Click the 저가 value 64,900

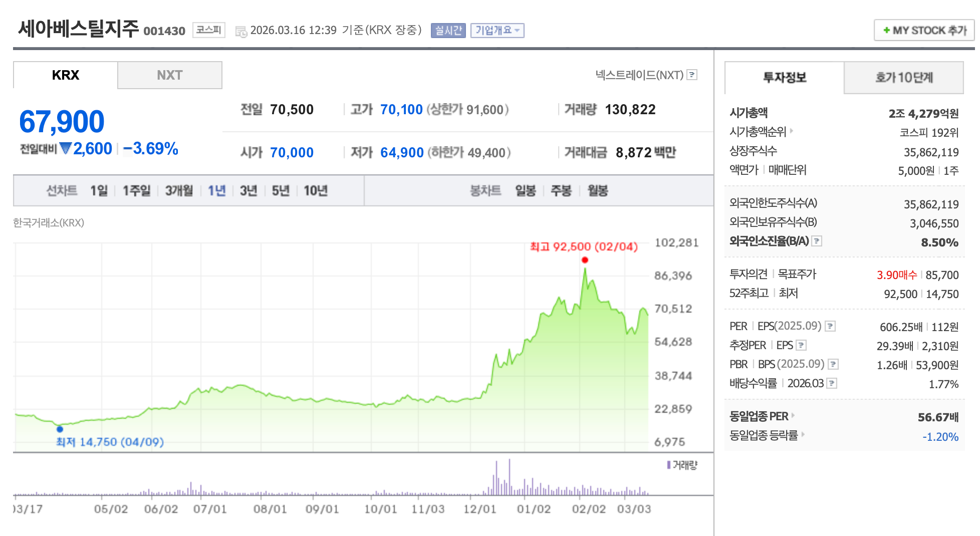coord(402,152)
